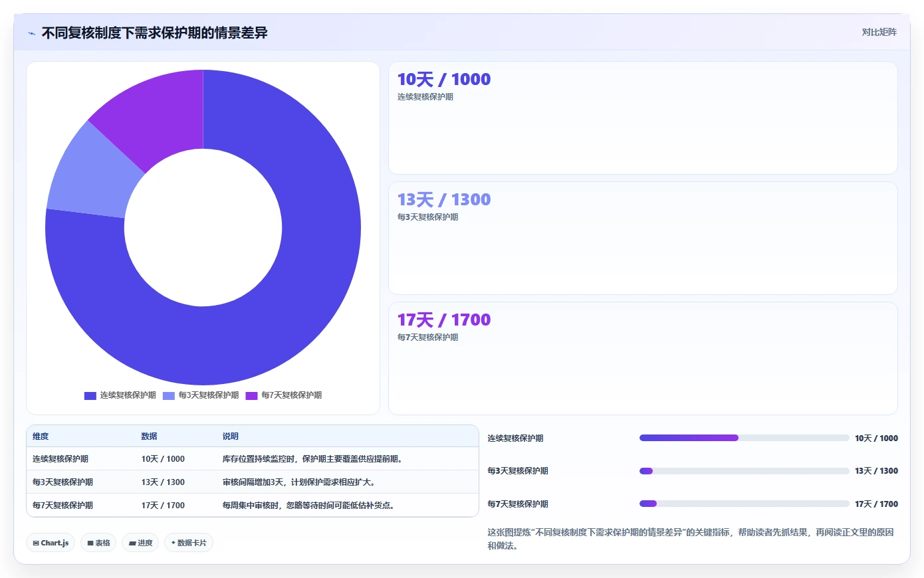
Task: Click the 数据 column header
Action: pos(149,436)
